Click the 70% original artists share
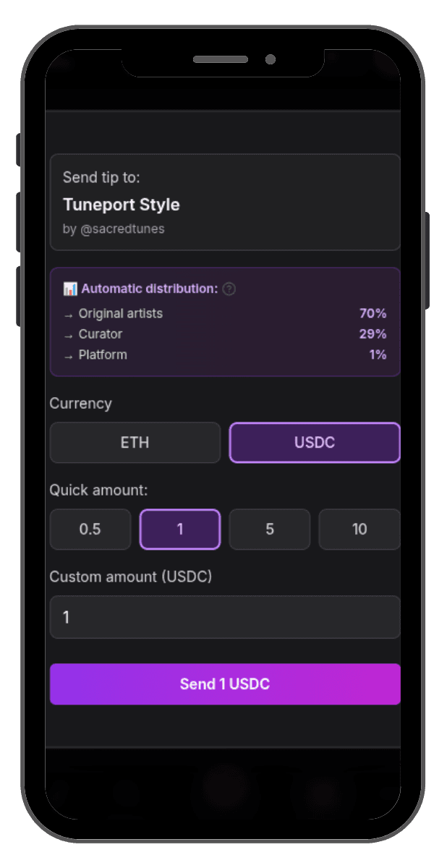Viewport: 447px width, 868px height. click(x=373, y=314)
